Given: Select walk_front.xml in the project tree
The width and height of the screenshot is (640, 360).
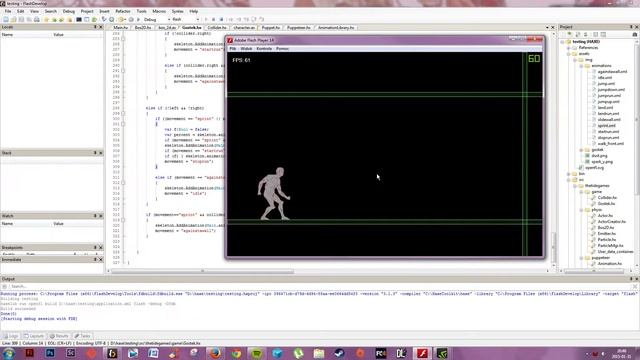Looking at the screenshot, I should pyautogui.click(x=611, y=144).
